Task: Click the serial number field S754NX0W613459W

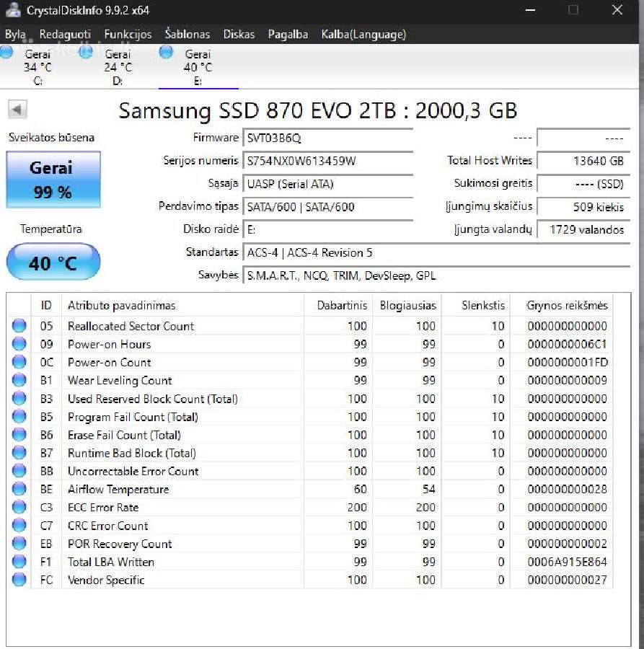Action: pos(328,161)
